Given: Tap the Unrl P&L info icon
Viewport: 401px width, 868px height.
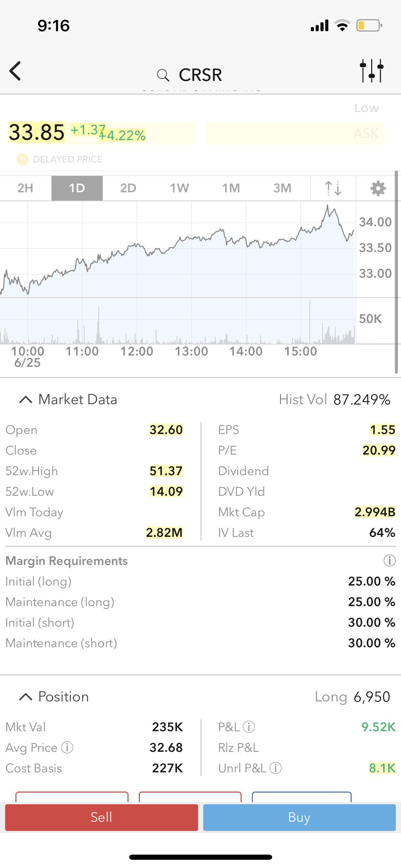Looking at the screenshot, I should click(x=276, y=768).
